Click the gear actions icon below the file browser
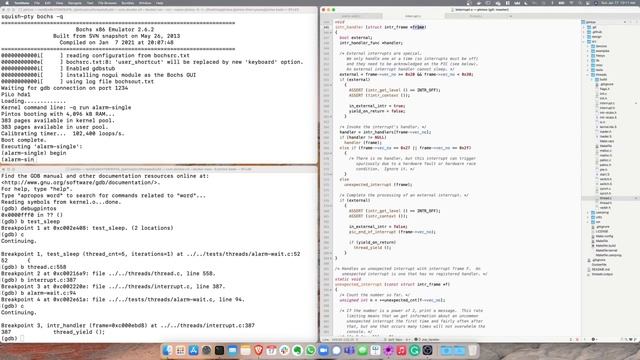 594,339
